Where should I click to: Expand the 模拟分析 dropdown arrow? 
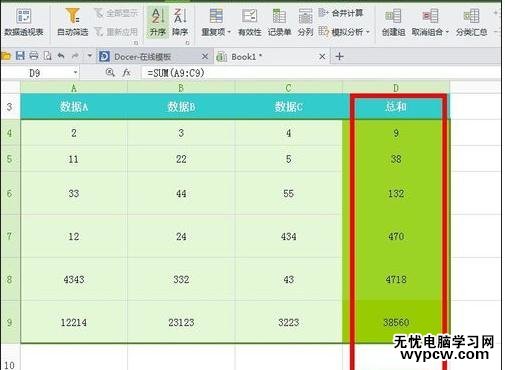coord(368,32)
